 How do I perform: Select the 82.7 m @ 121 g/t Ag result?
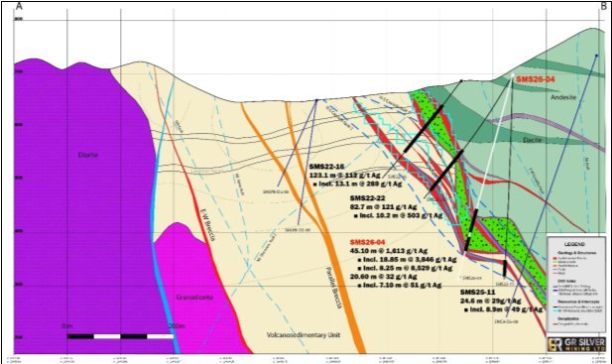[383, 206]
